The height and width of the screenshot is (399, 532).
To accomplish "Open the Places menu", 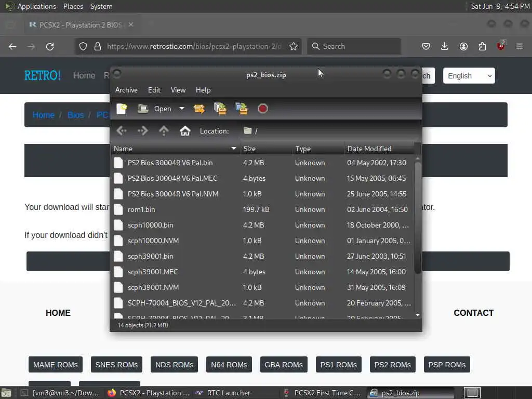I will (73, 6).
